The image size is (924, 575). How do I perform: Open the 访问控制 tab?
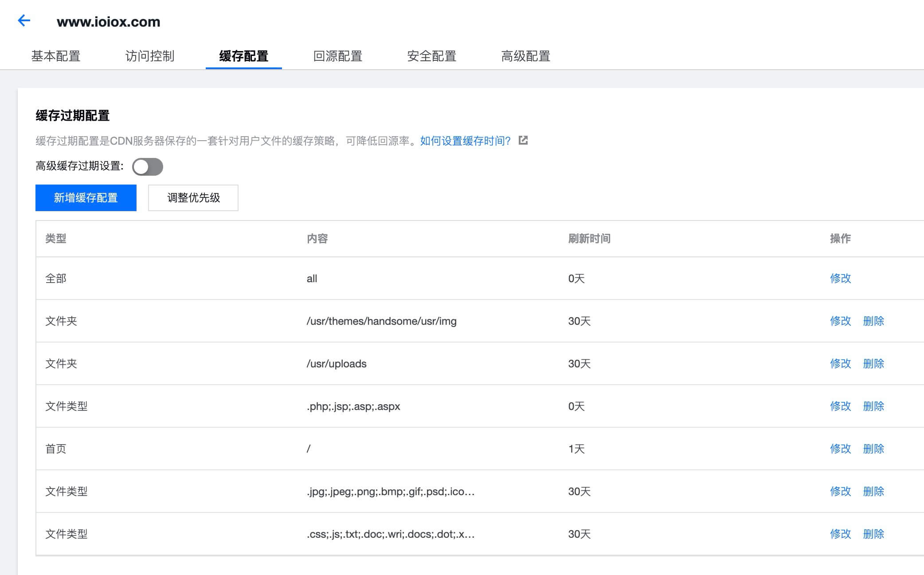(150, 56)
